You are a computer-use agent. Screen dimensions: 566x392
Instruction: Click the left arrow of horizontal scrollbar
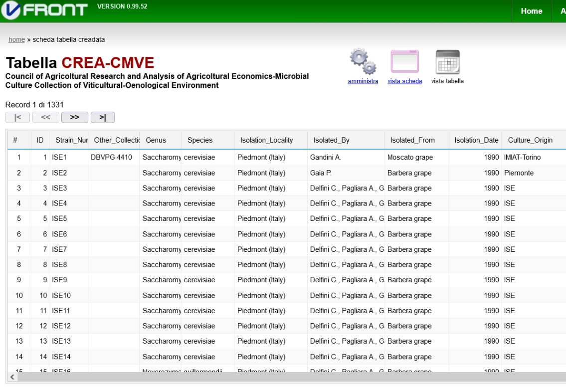[12, 377]
